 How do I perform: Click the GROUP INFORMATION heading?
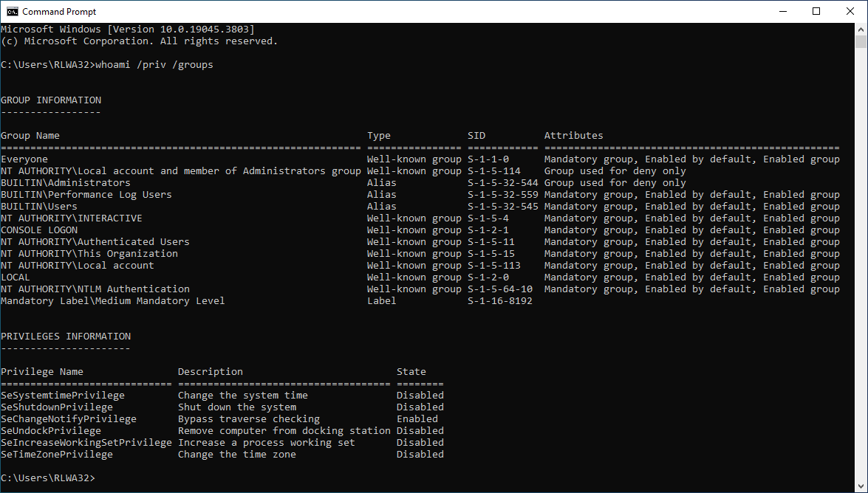coord(52,100)
